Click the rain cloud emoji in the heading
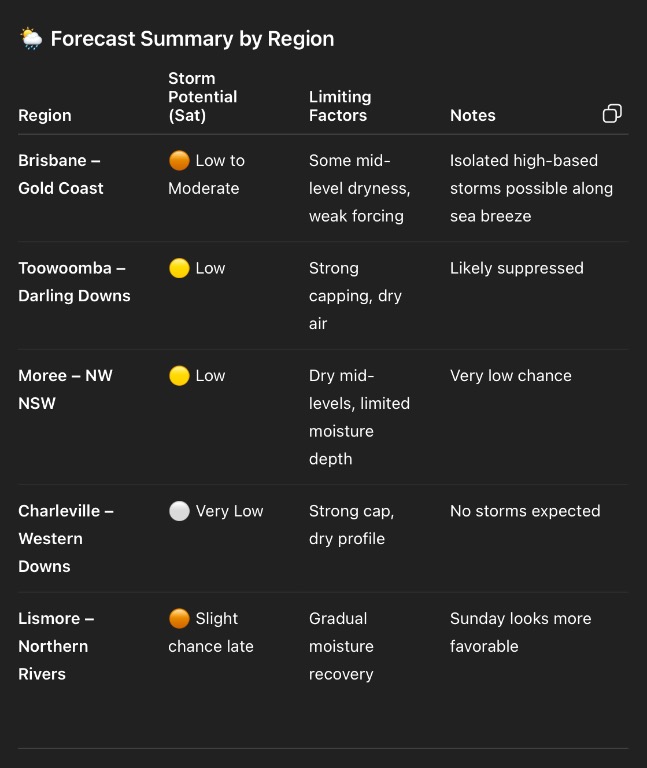This screenshot has height=768, width=647. click(x=31, y=39)
